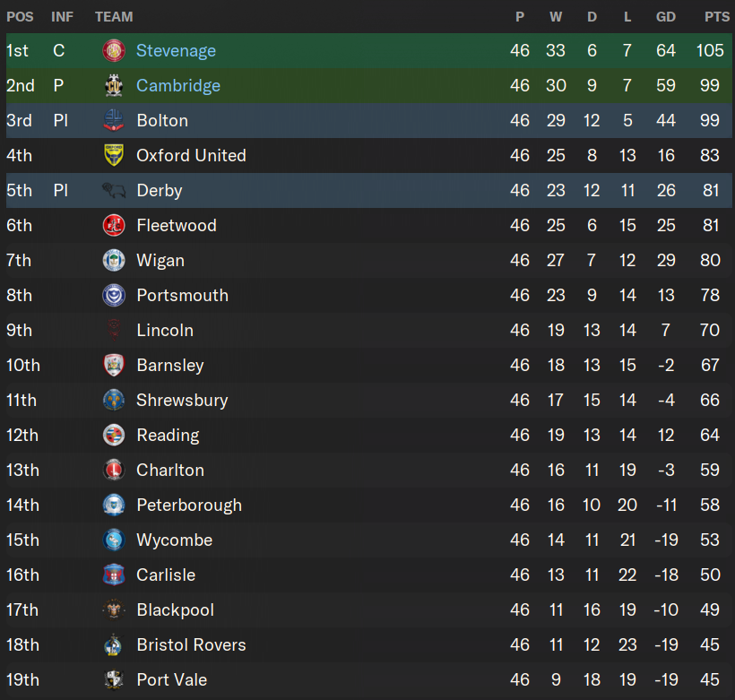
Task: Click the Bolton club badge
Action: pyautogui.click(x=114, y=121)
